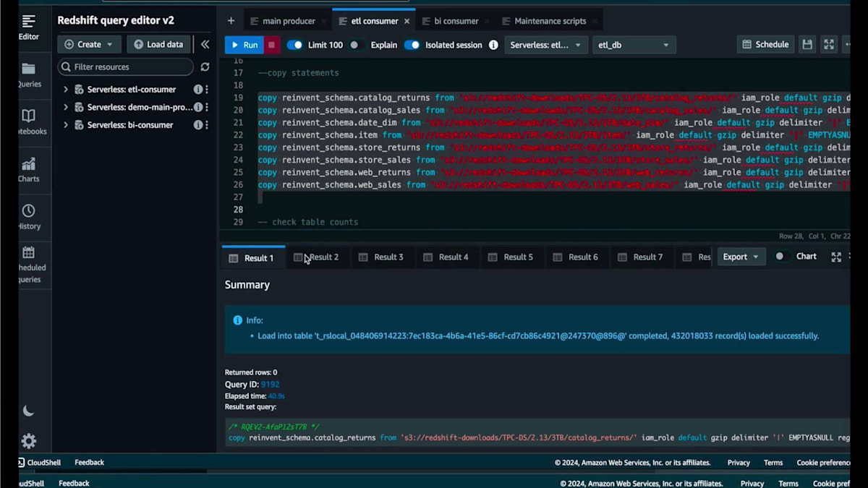This screenshot has height=488, width=868.
Task: Show info for Serverless: demo-main-pro
Action: [x=197, y=107]
